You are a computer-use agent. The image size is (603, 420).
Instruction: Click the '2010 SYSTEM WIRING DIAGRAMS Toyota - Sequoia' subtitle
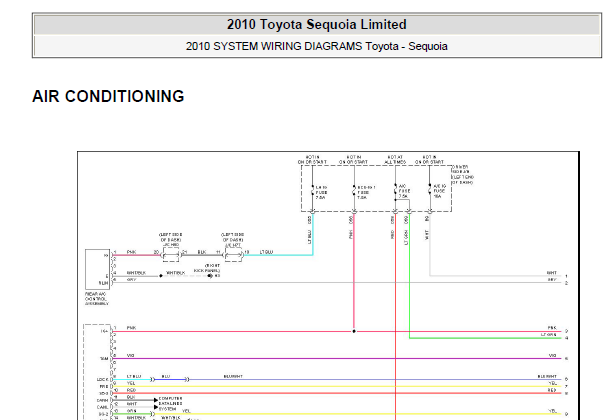coord(316,47)
